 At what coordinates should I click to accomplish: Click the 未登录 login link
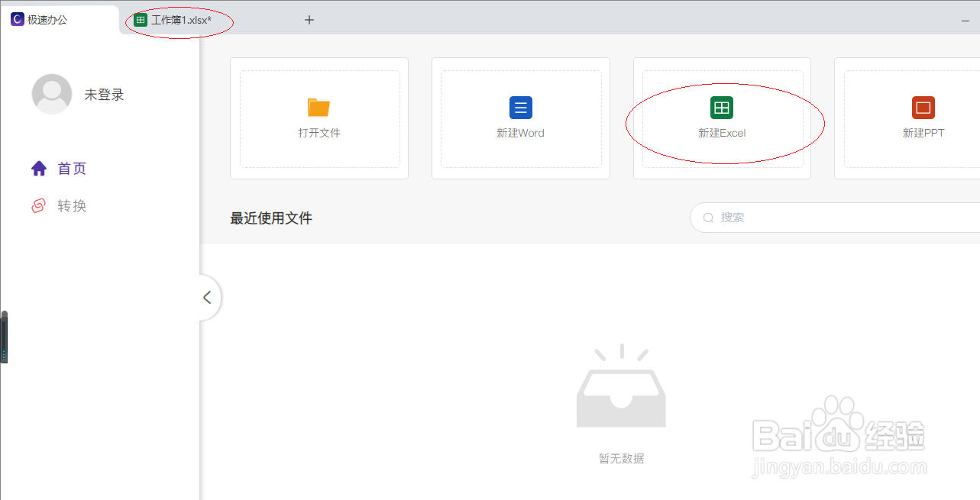point(102,94)
